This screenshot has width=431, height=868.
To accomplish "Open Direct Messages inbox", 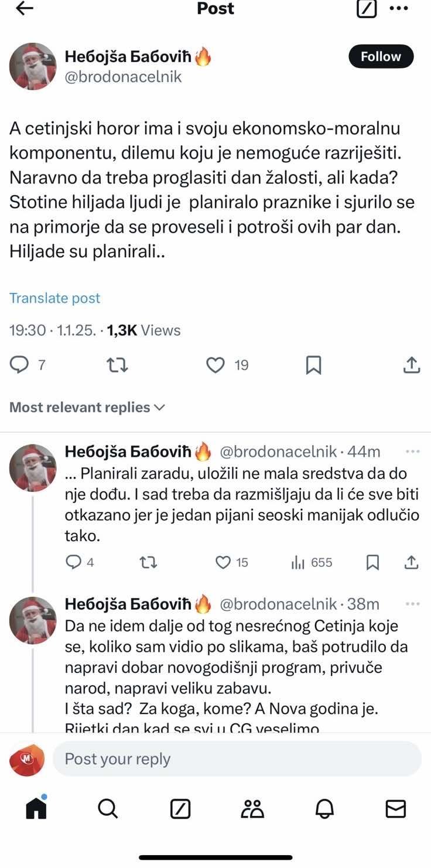I will 395,809.
